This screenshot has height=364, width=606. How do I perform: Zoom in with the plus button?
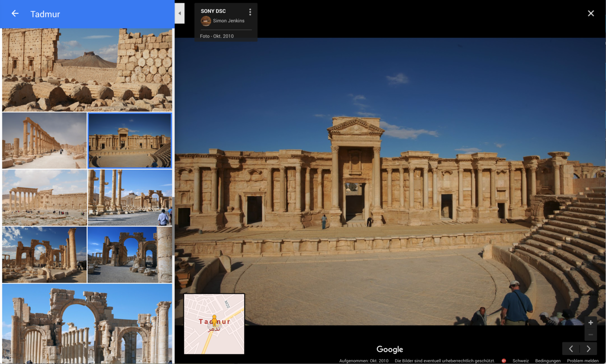[590, 322]
